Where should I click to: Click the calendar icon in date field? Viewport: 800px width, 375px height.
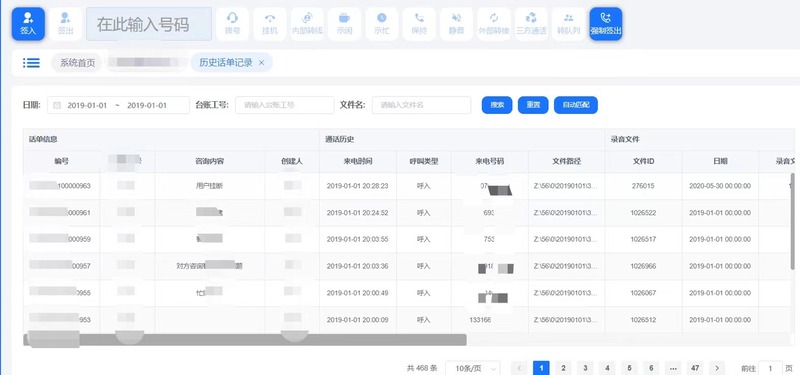57,105
